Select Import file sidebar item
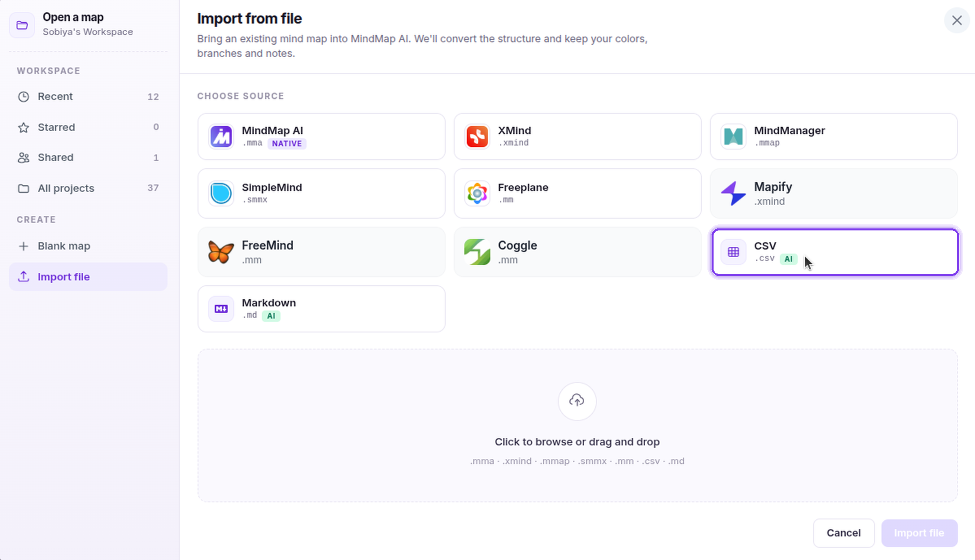Image resolution: width=975 pixels, height=560 pixels. point(88,277)
